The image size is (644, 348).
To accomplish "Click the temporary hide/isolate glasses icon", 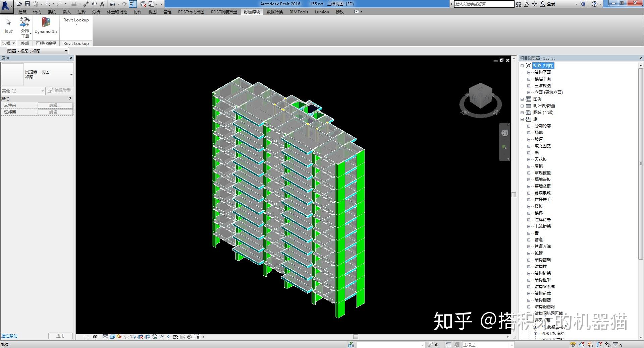I will tap(161, 337).
